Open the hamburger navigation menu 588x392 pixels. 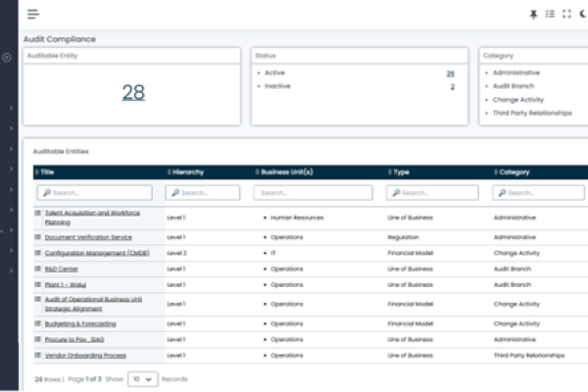(32, 14)
